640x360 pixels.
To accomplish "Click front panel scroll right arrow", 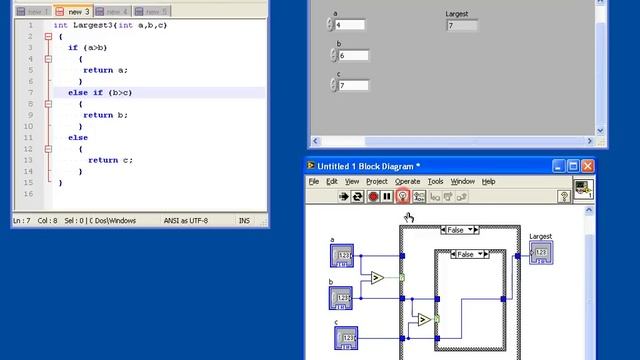I will pos(590,141).
